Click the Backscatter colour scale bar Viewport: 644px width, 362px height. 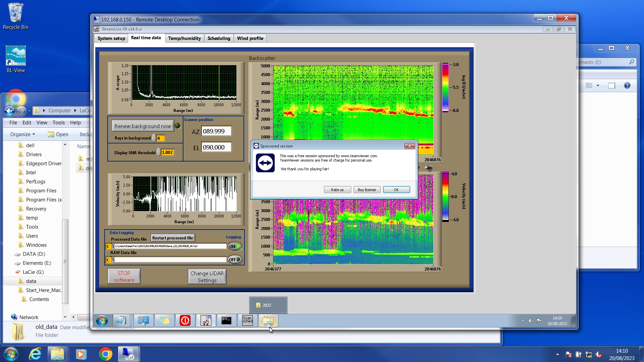pos(445,87)
